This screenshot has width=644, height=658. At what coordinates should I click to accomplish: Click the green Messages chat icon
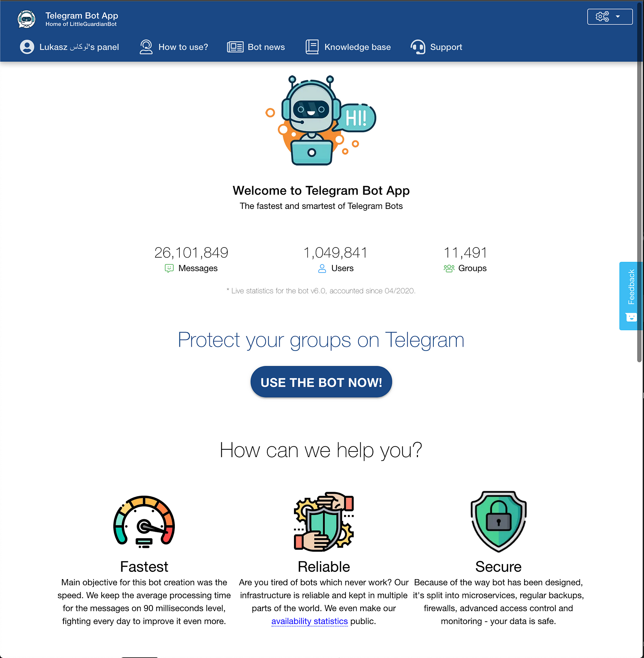[x=169, y=269]
